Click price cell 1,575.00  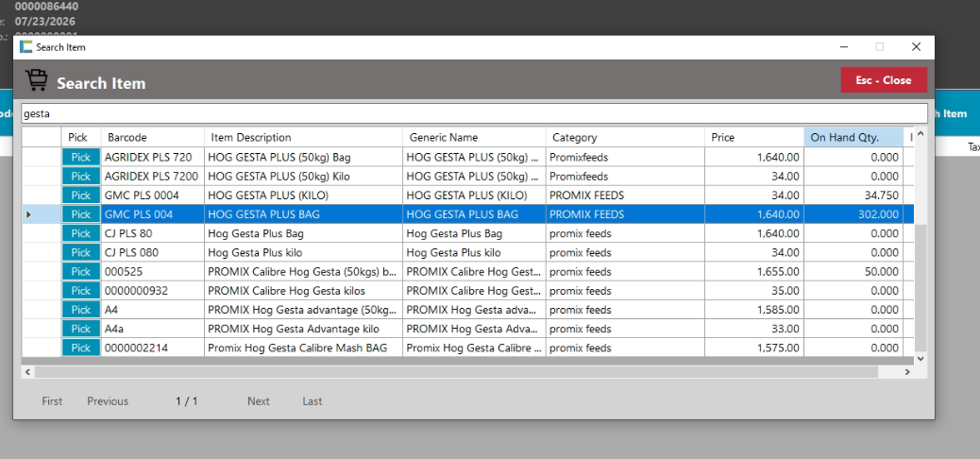[x=754, y=348]
